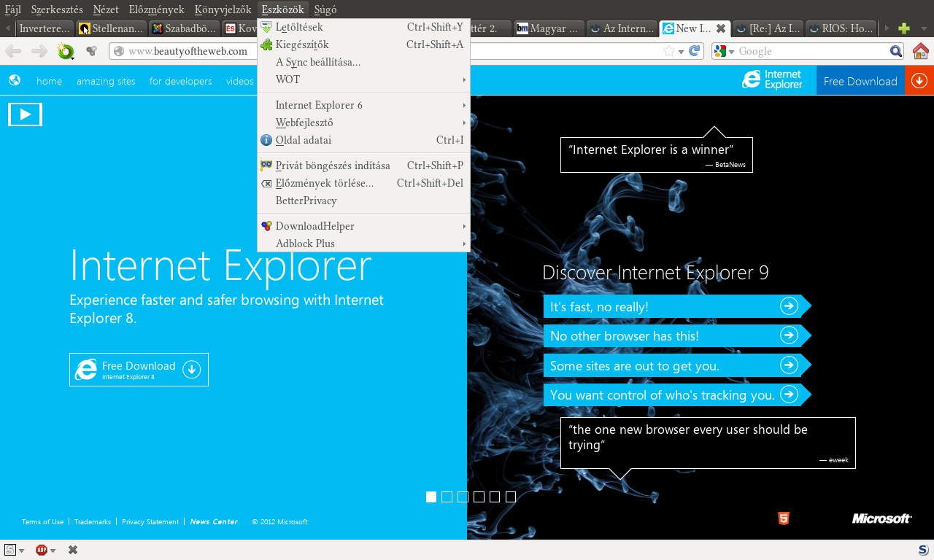Open the Fájl menu

[13, 9]
